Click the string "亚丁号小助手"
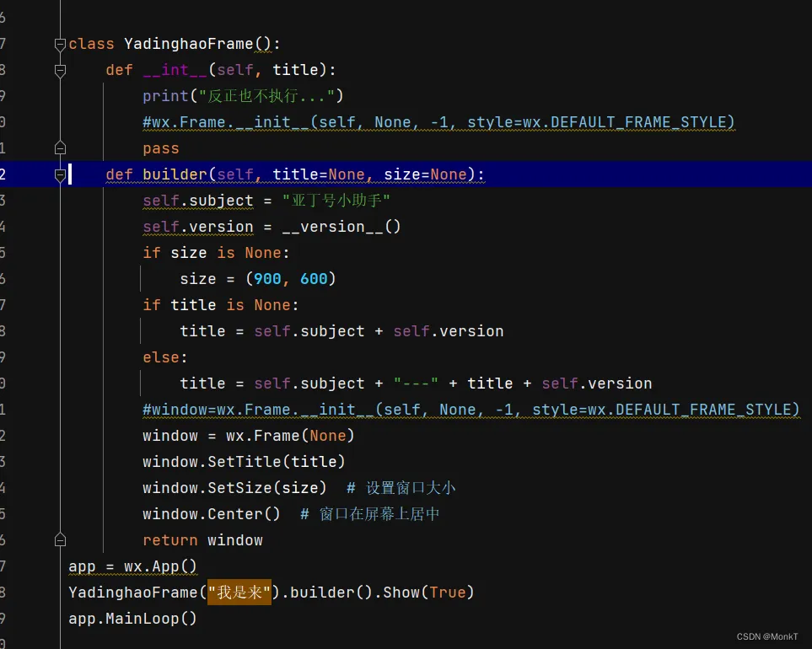Image resolution: width=812 pixels, height=649 pixels. pyautogui.click(x=336, y=201)
